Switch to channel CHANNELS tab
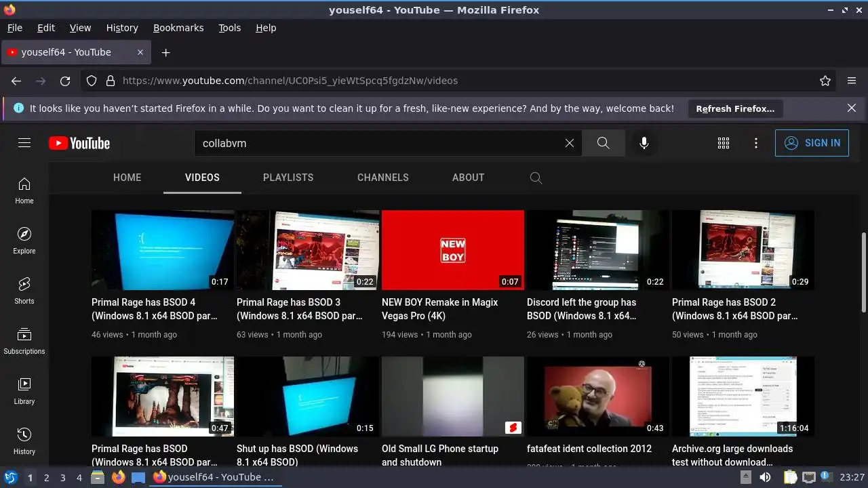This screenshot has width=868, height=488. coord(383,178)
